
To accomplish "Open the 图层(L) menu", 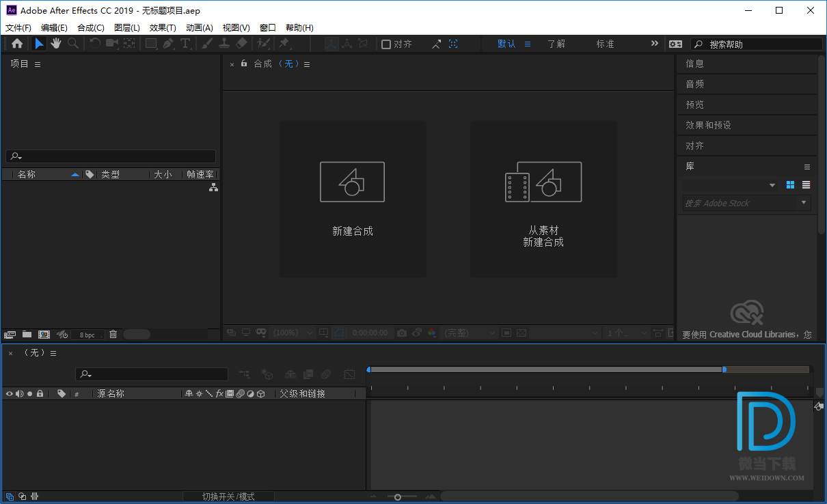I will tap(127, 28).
